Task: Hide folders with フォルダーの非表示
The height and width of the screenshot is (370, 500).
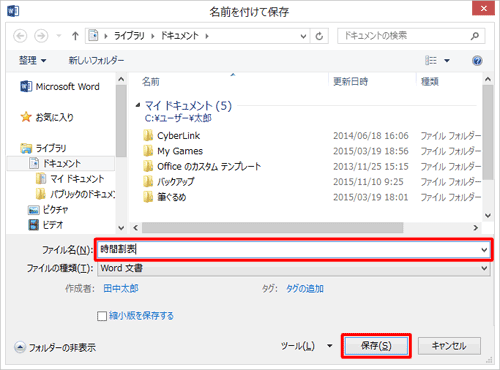Action: [x=55, y=347]
